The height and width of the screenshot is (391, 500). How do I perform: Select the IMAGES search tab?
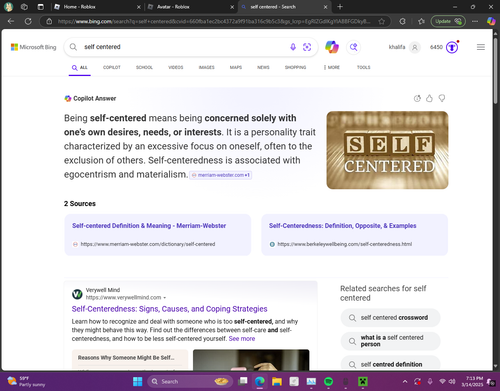(x=207, y=67)
